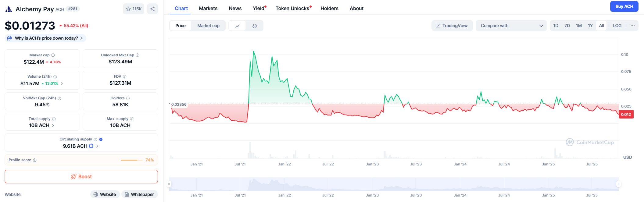Open the Compare with dropdown
Viewport: 644px width, 202px height.
[x=511, y=26]
